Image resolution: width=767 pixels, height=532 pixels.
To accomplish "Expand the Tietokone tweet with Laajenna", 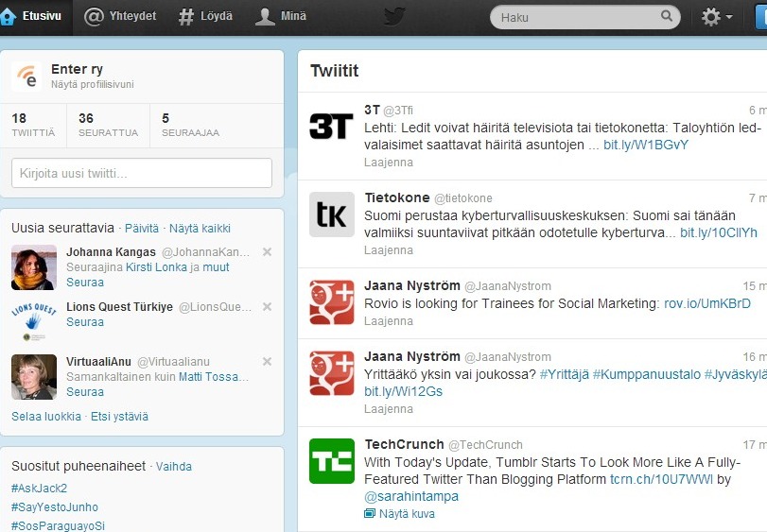I will coord(389,250).
